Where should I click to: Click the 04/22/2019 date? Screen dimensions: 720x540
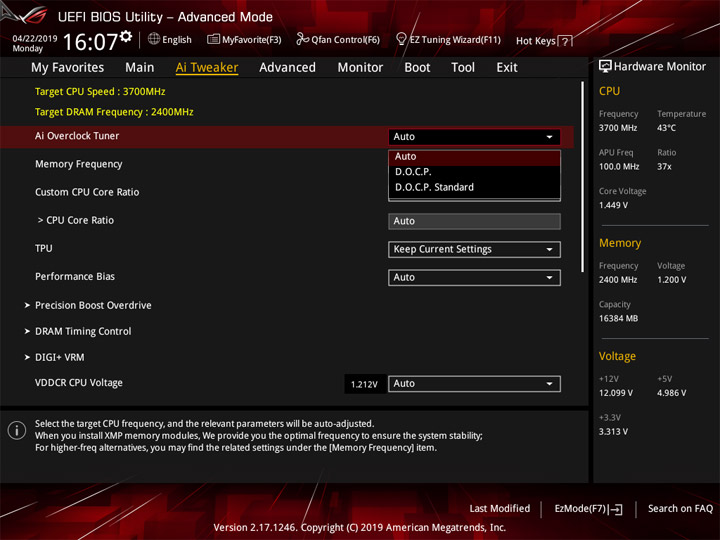(x=34, y=39)
